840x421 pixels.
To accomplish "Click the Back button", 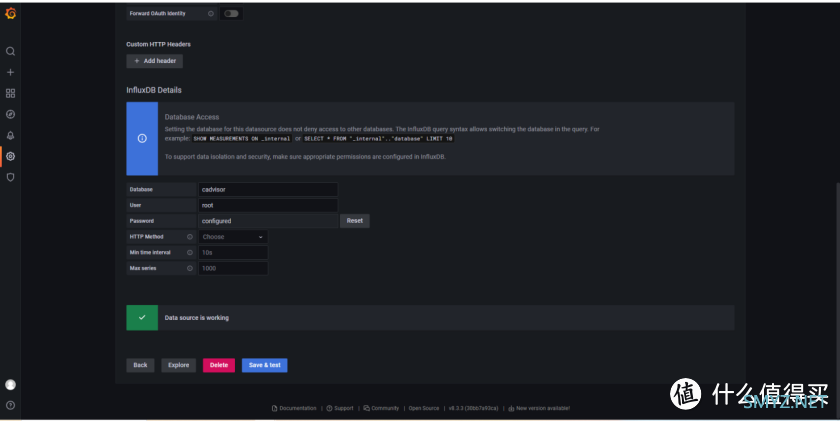I will point(140,365).
